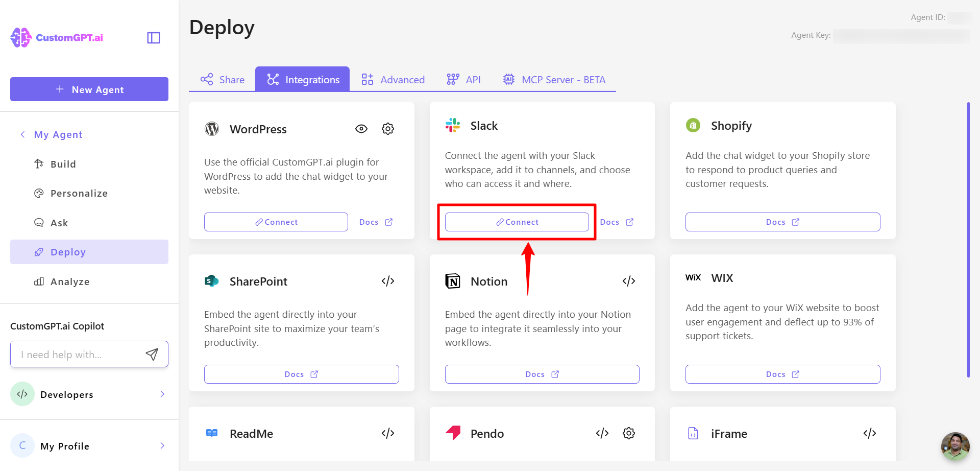980x471 pixels.
Task: Go back via My Agent chevron
Action: click(x=22, y=134)
